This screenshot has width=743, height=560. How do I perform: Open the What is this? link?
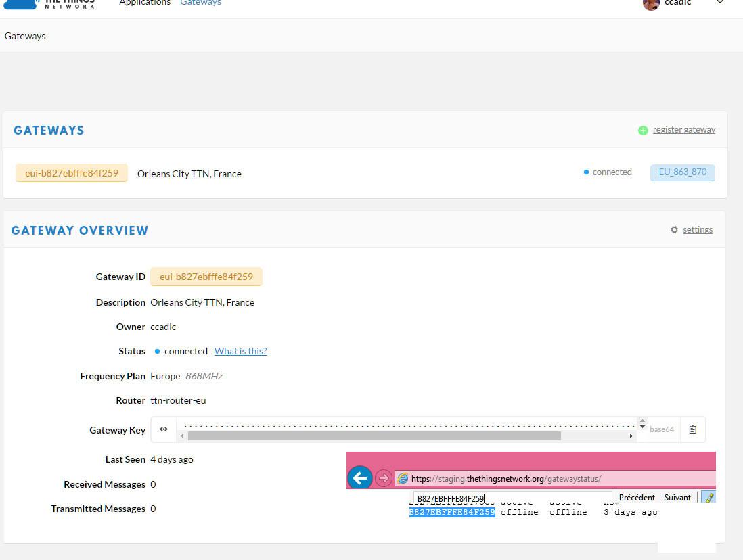[241, 351]
